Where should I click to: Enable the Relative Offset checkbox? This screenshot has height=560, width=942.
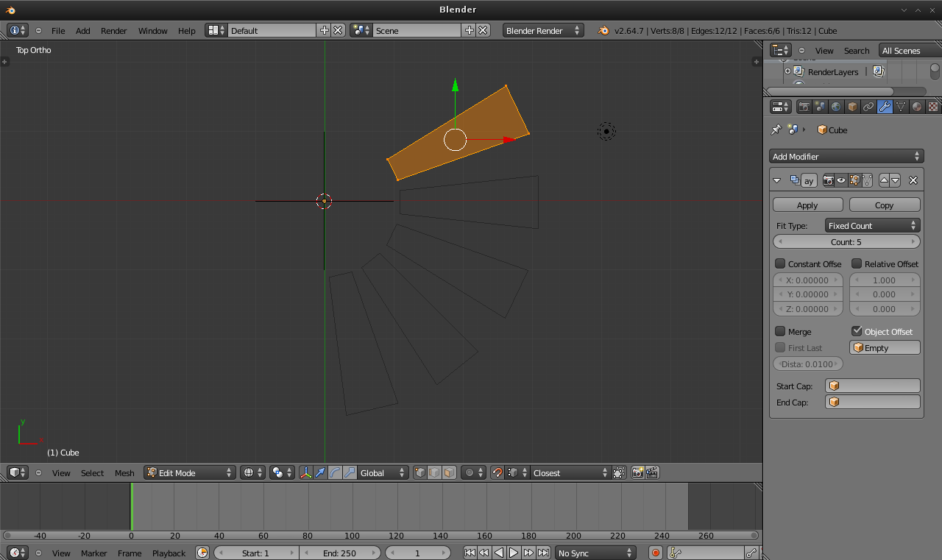[857, 263]
